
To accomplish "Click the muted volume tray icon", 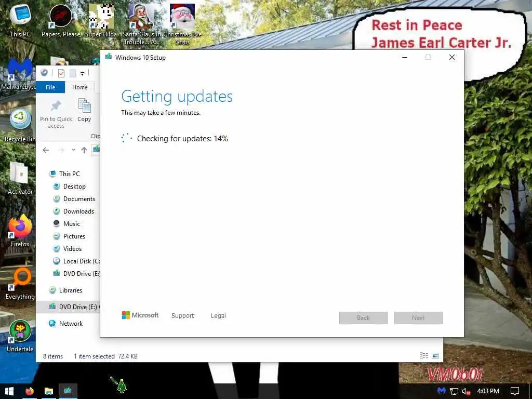I will 466,391.
